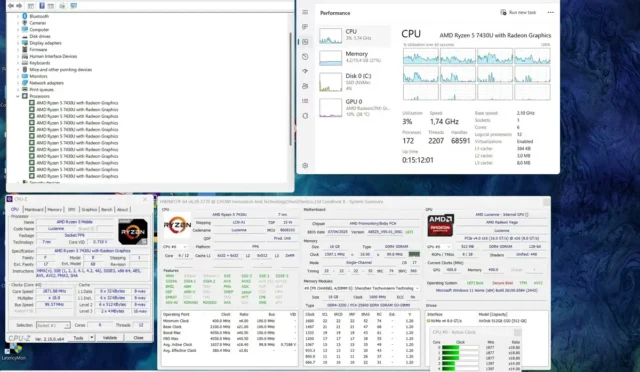Switch to Mainboard tab in CPU-Z
The width and height of the screenshot is (640, 372).
(34, 209)
